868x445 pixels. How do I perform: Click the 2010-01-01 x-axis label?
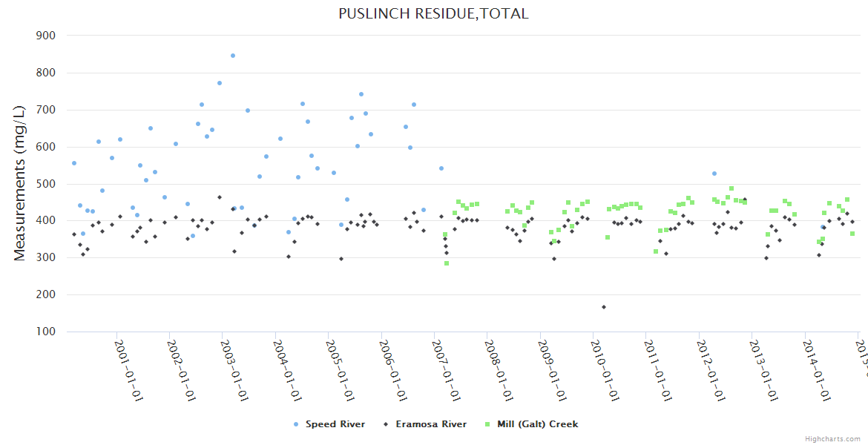coord(605,370)
